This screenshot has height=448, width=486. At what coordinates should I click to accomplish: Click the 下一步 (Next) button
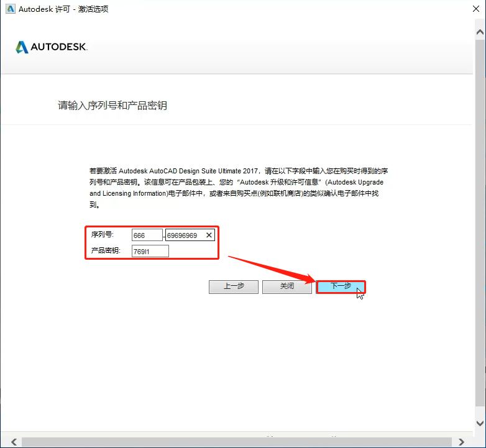(341, 286)
